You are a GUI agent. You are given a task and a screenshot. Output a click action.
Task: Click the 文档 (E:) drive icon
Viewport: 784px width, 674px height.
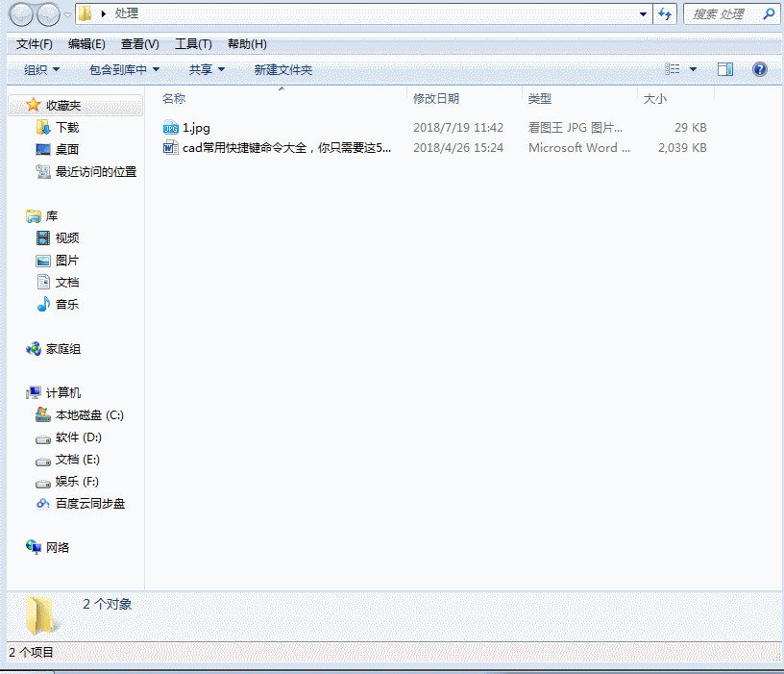pyautogui.click(x=43, y=461)
